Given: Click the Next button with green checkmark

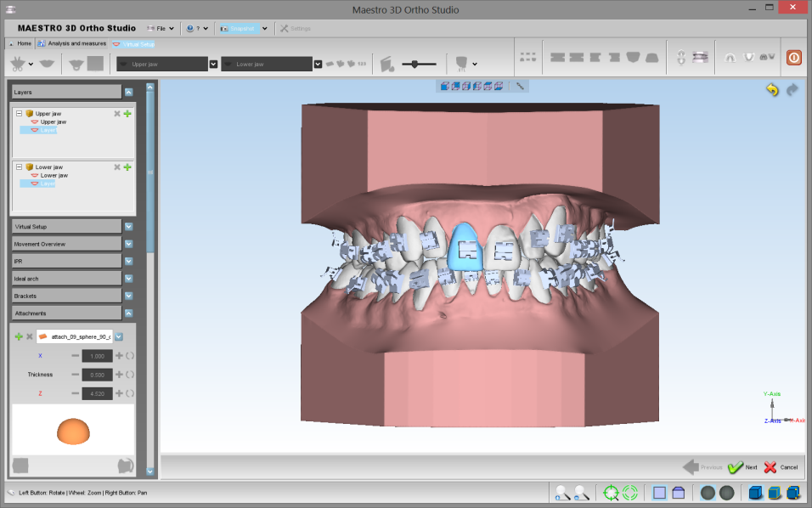Looking at the screenshot, I should 743,467.
